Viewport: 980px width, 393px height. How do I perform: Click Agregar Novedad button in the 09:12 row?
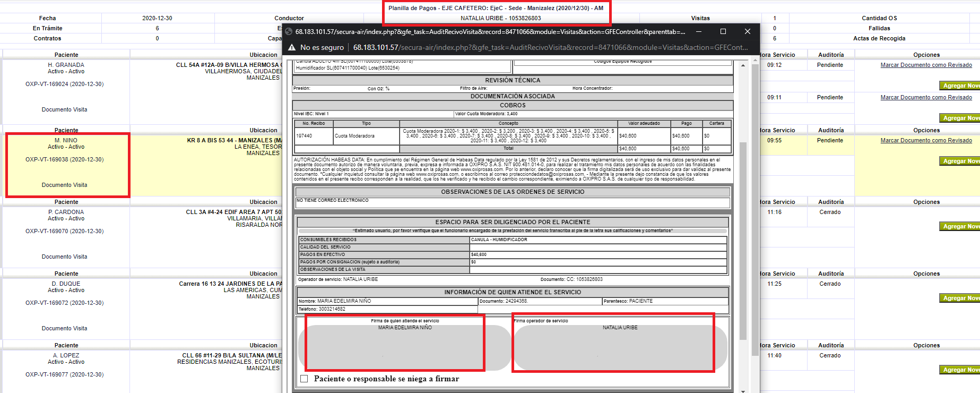tap(959, 86)
